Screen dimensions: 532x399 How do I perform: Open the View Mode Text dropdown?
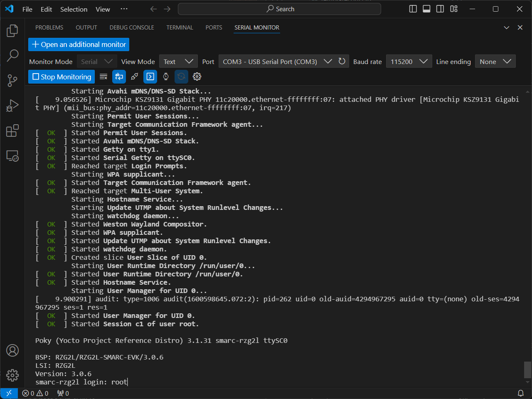178,62
